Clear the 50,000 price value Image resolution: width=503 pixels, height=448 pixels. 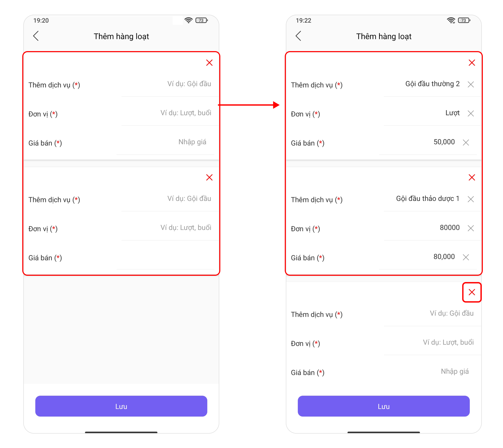pyautogui.click(x=466, y=143)
